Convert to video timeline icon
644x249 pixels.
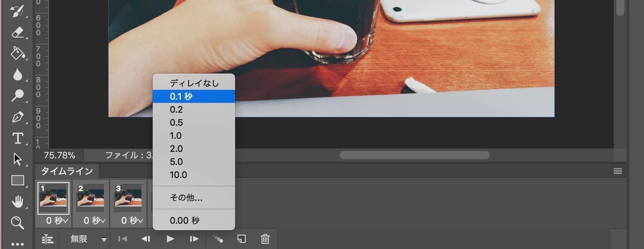tap(47, 239)
